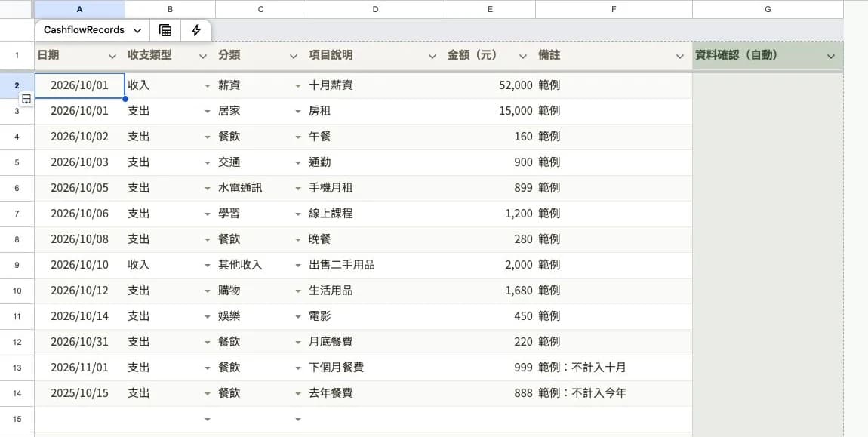
Task: Select column D header
Action: point(375,9)
